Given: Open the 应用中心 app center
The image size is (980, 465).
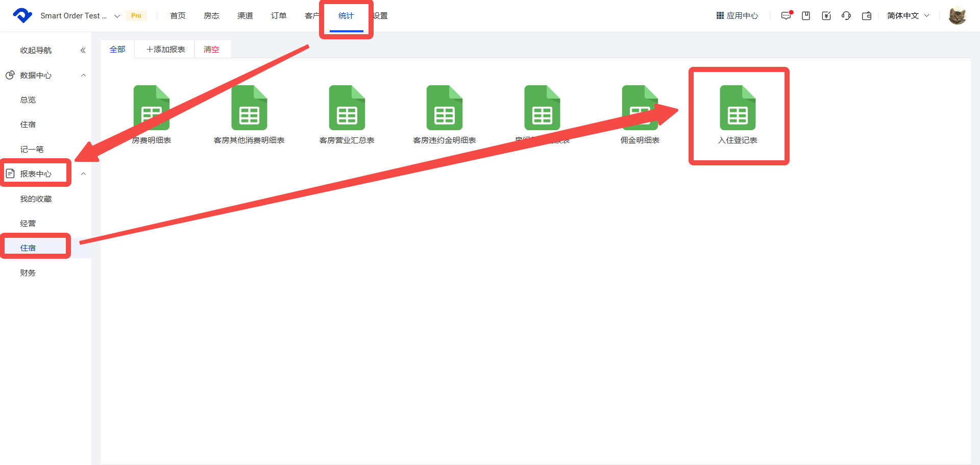Looking at the screenshot, I should coord(737,16).
